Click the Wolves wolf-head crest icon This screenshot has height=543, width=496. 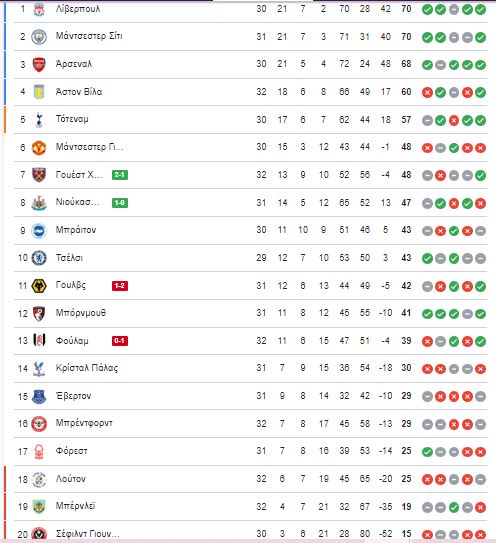(39, 286)
